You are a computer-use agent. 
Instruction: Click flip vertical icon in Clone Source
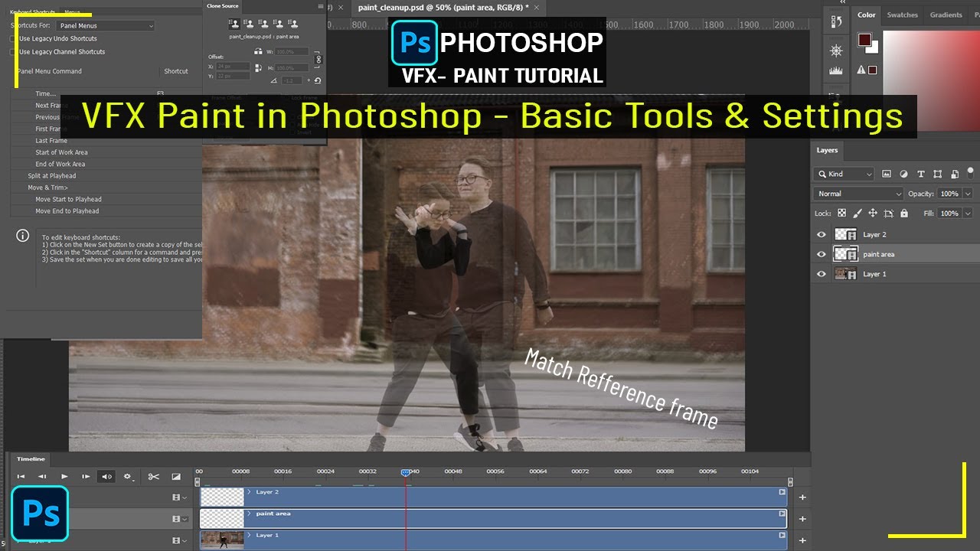coord(258,67)
